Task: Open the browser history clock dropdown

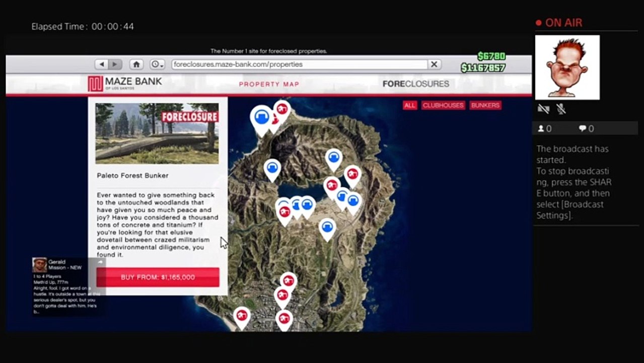Action: coord(157,65)
